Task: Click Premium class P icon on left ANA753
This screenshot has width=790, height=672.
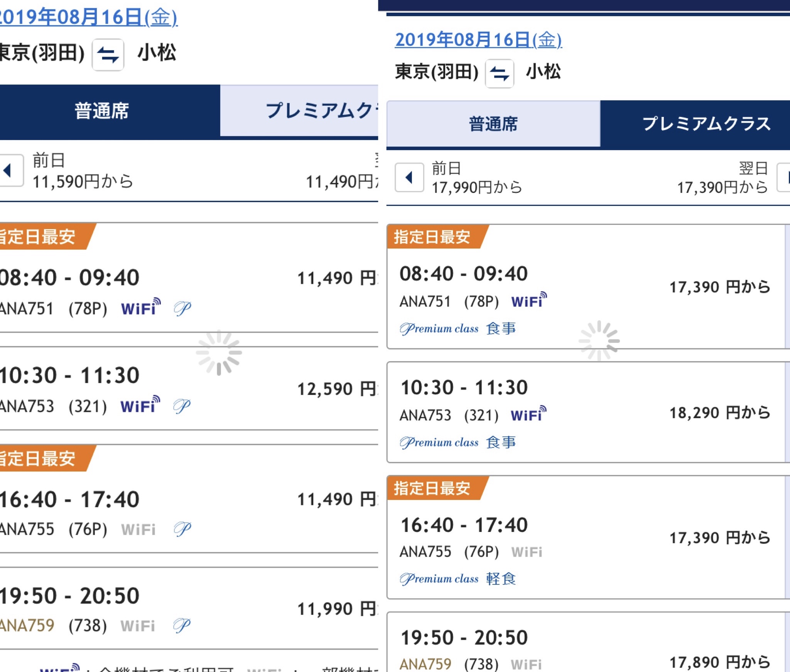Action: [x=182, y=406]
